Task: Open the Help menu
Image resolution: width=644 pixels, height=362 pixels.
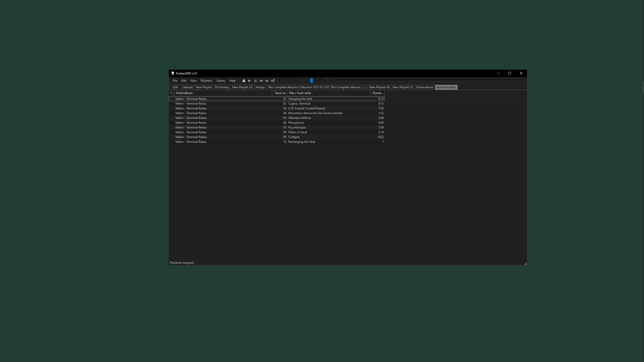Action: tap(232, 81)
